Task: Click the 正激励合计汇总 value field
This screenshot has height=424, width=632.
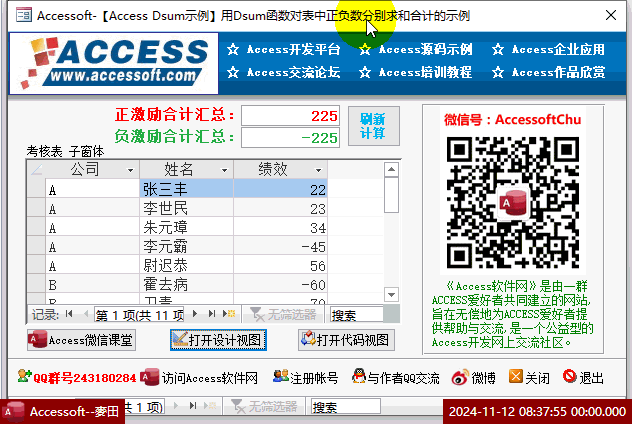Action: pos(290,116)
